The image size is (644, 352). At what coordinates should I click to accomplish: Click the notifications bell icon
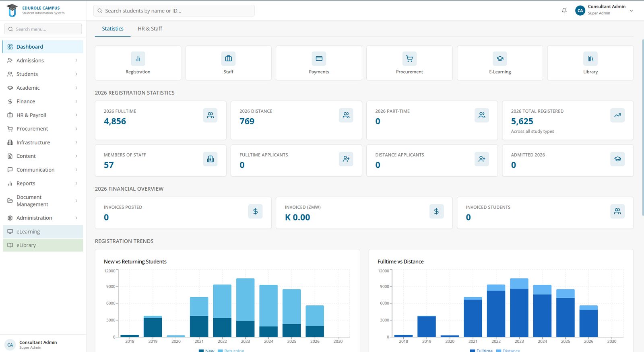coord(564,11)
